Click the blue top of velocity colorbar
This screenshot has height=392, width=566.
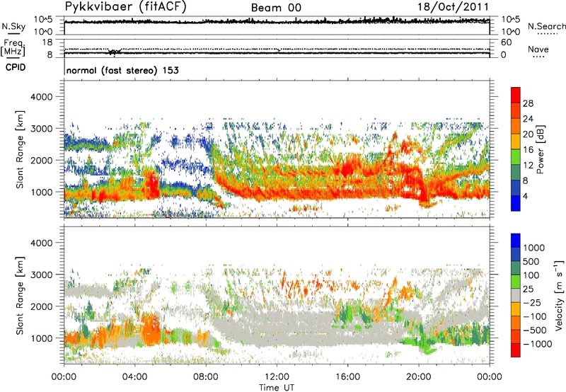[516, 241]
